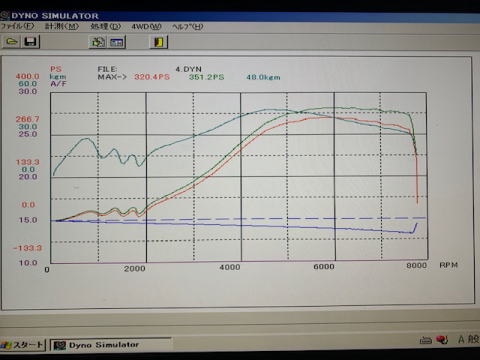Open the ヘルプ(H) menu
This screenshot has height=360, width=480.
[x=188, y=27]
